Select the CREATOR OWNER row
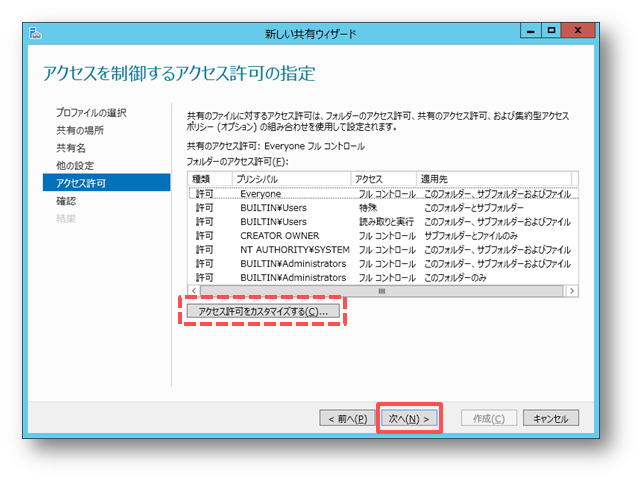The image size is (642, 481). tap(383, 235)
